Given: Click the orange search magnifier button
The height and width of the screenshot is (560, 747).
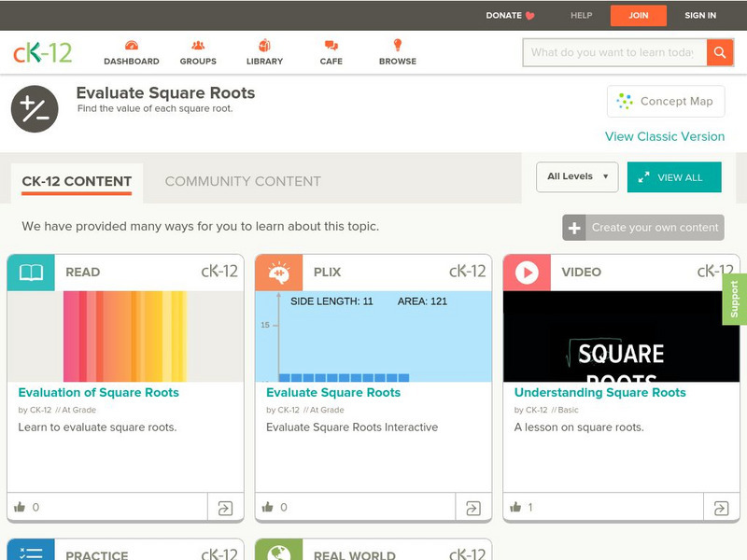Looking at the screenshot, I should click(720, 52).
